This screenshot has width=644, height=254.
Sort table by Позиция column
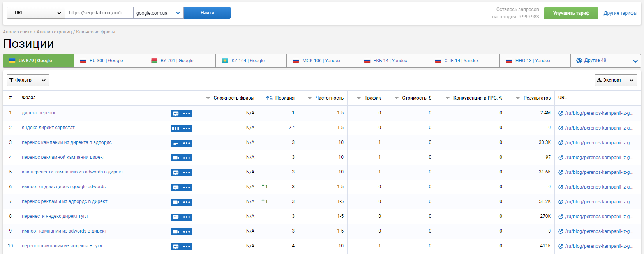click(280, 98)
